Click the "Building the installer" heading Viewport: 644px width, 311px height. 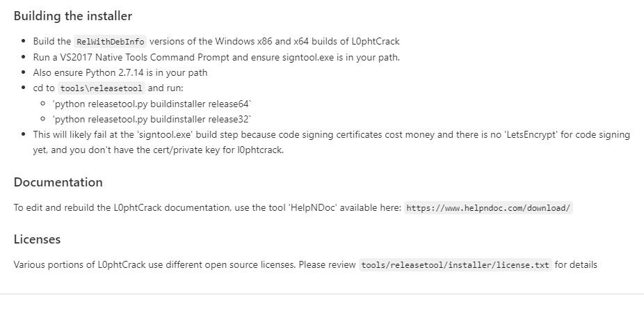pyautogui.click(x=73, y=16)
